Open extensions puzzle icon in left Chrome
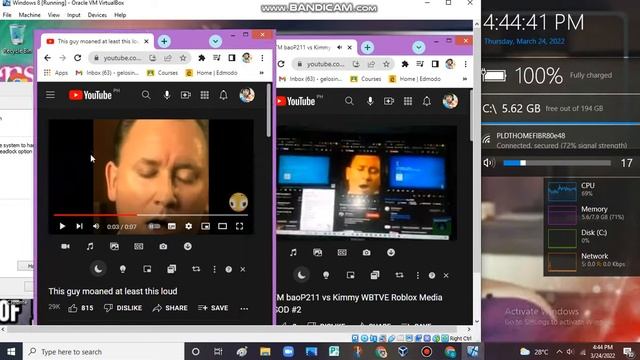 [202, 58]
